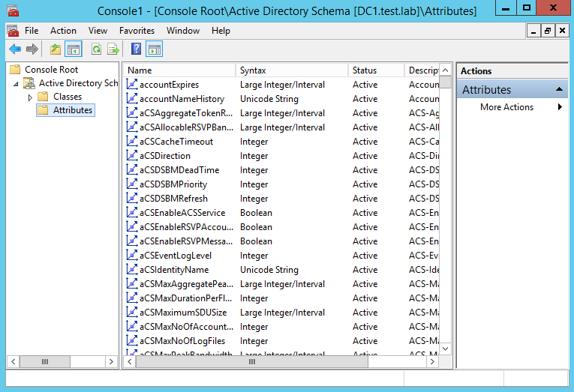574x392 pixels.
Task: Click the aCSMaximumSDUSize attribute icon
Action: pos(132,313)
